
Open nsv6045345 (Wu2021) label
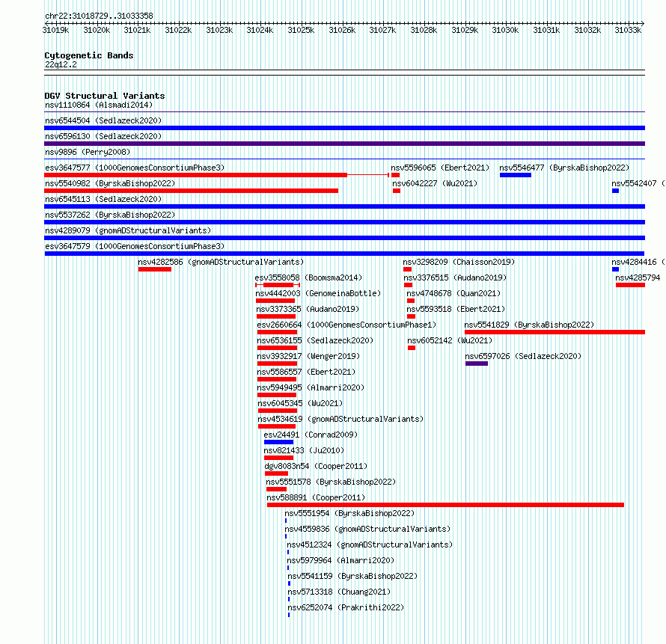click(300, 403)
